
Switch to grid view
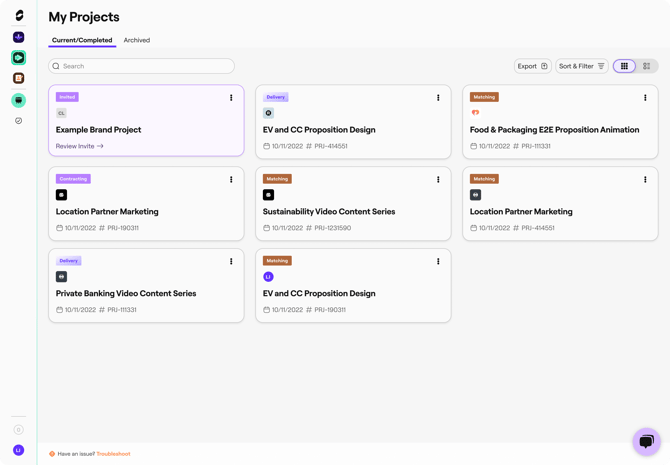(625, 66)
